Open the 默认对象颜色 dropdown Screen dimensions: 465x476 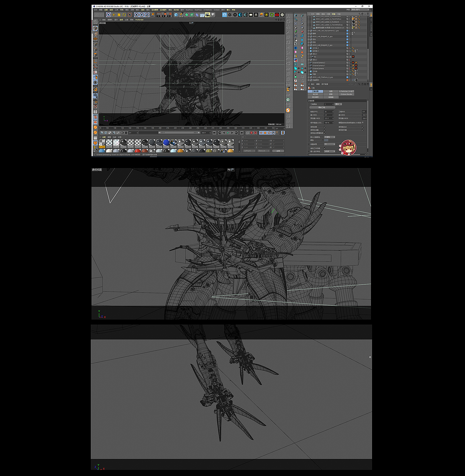point(329,137)
